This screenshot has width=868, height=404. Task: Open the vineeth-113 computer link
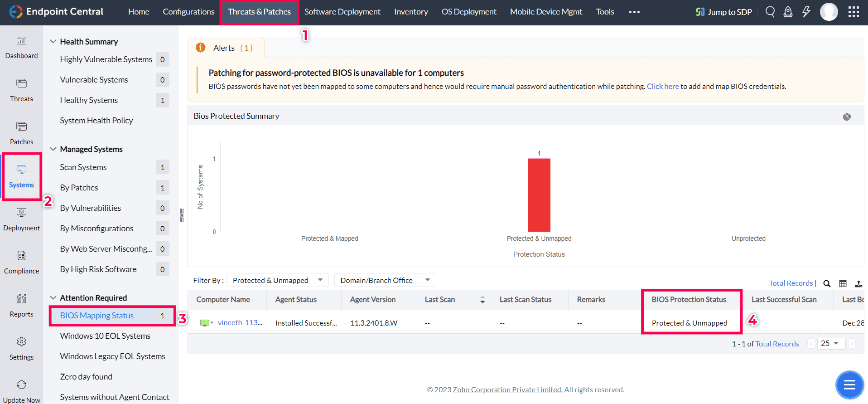(x=240, y=323)
